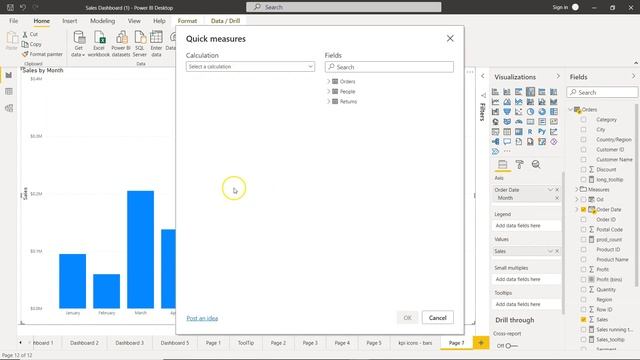Select the clustered column chart visual icon
The width and height of the screenshot is (640, 360).
tap(530, 92)
